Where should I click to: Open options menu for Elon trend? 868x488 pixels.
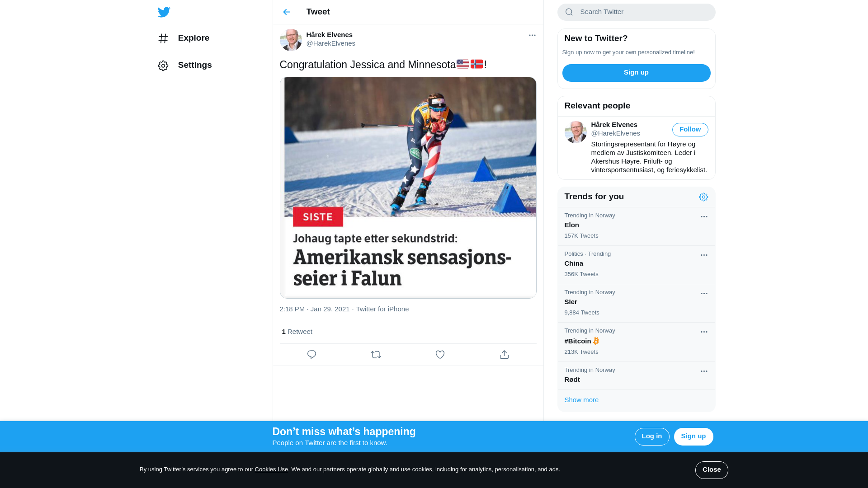[704, 217]
